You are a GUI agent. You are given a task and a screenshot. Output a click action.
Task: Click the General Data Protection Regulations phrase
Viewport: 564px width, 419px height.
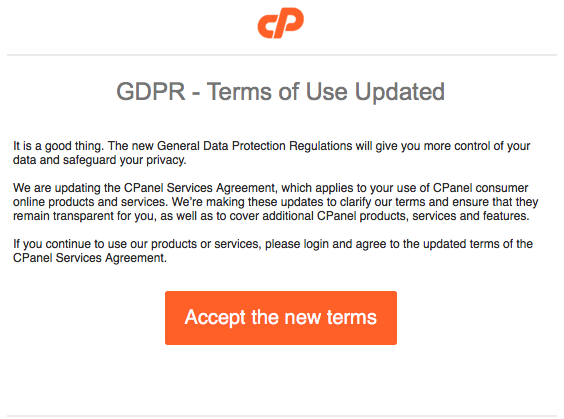tap(255, 146)
